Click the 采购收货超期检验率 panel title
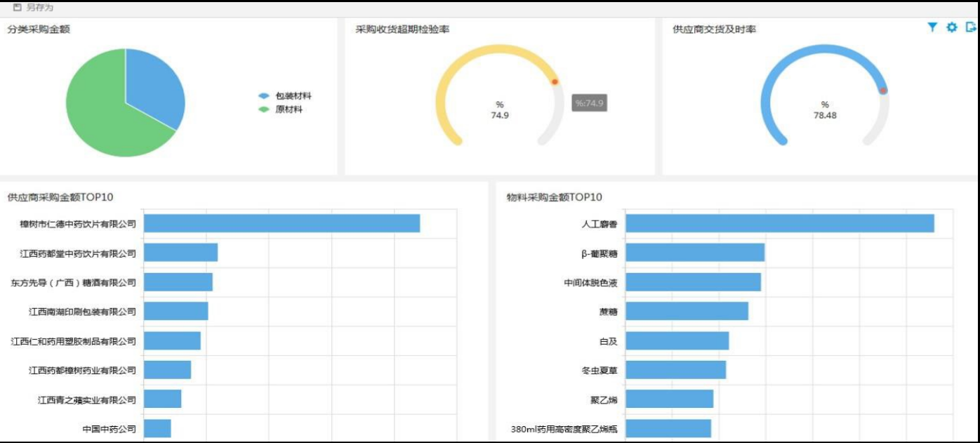980x443 pixels. pyautogui.click(x=402, y=29)
